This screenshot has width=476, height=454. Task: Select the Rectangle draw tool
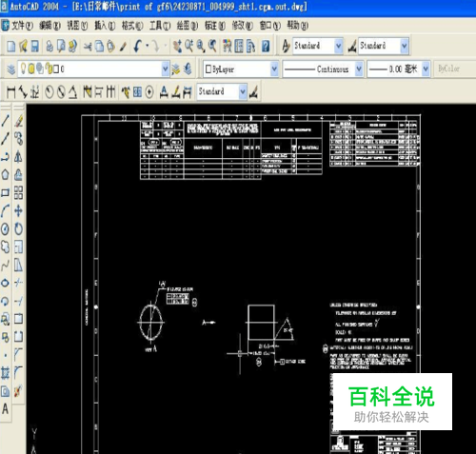[5, 192]
